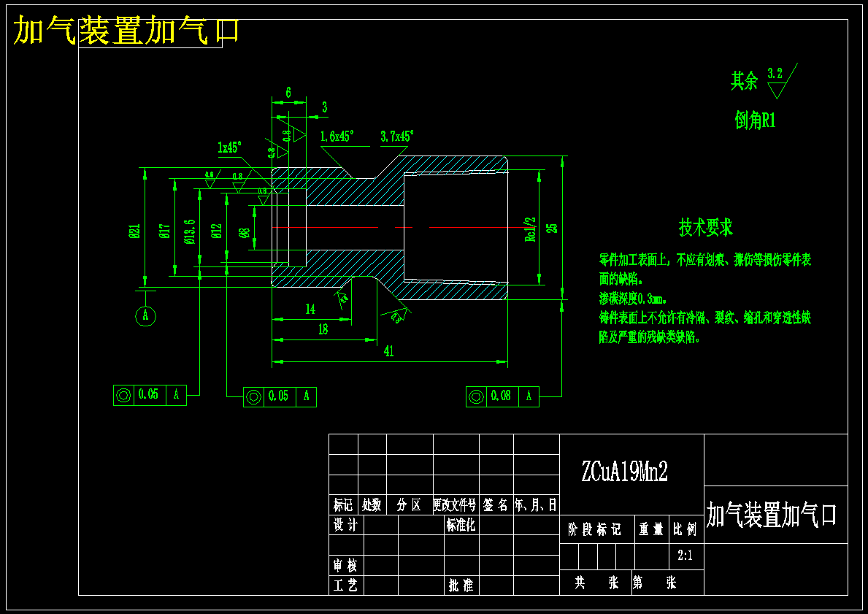Click the 标准化 label

click(x=461, y=525)
